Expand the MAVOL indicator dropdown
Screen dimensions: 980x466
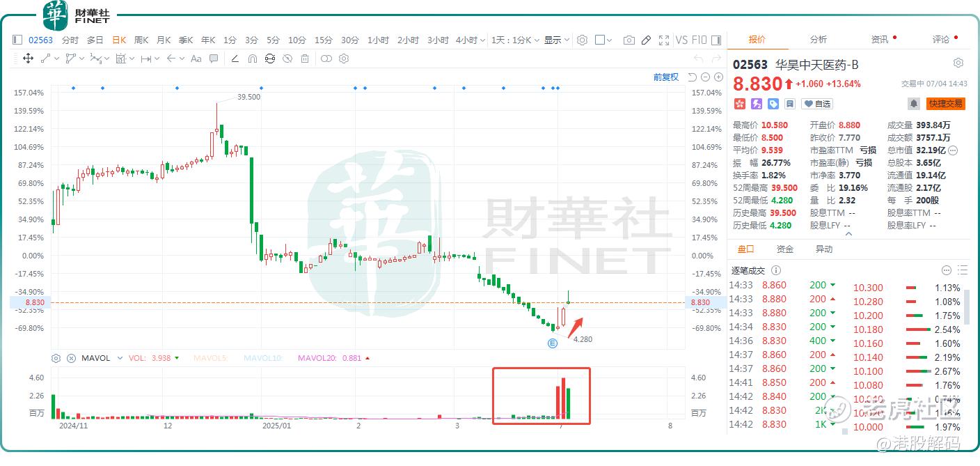(118, 358)
